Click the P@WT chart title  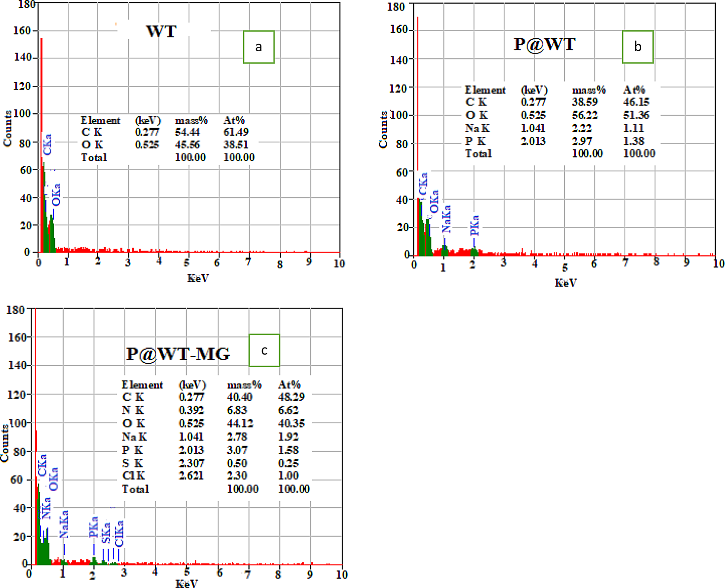[544, 45]
